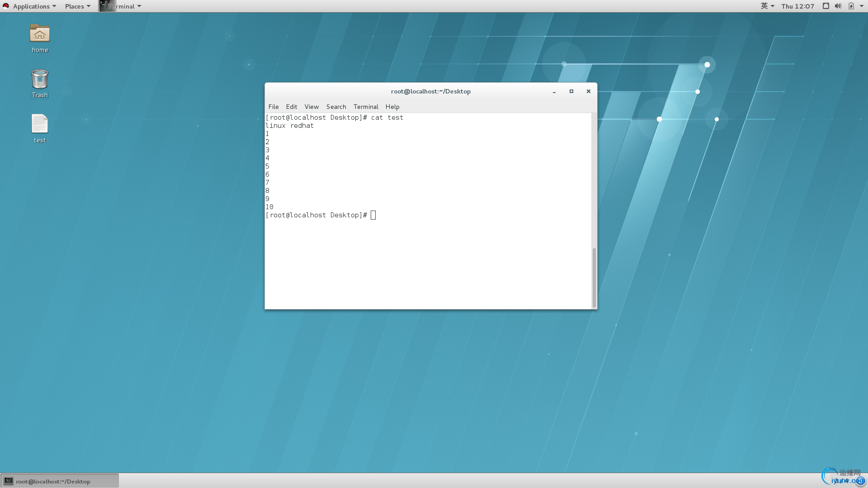Click the 'linux redhat' output line

click(x=289, y=126)
